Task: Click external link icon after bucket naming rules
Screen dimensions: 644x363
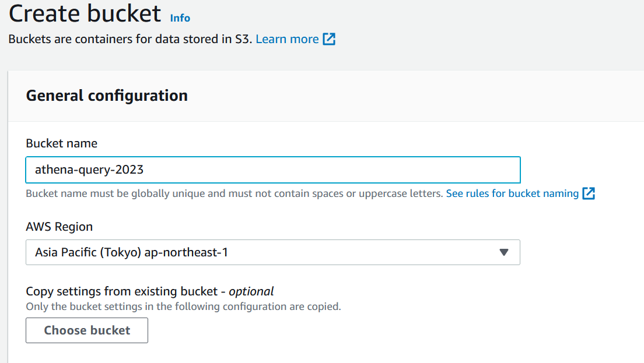Action: coord(589,193)
